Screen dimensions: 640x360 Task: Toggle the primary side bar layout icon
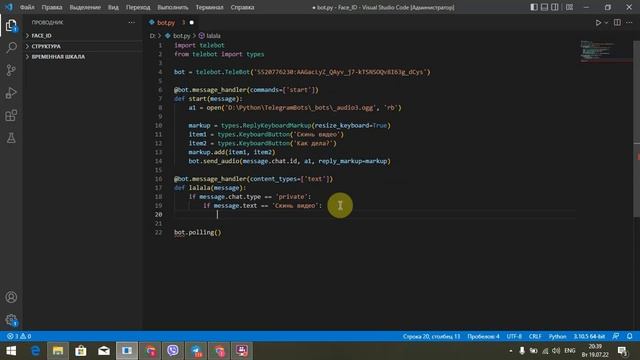[x=534, y=7]
